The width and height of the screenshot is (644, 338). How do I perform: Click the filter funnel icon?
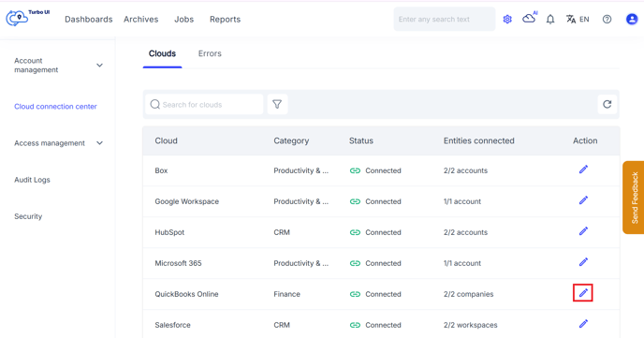coord(277,104)
